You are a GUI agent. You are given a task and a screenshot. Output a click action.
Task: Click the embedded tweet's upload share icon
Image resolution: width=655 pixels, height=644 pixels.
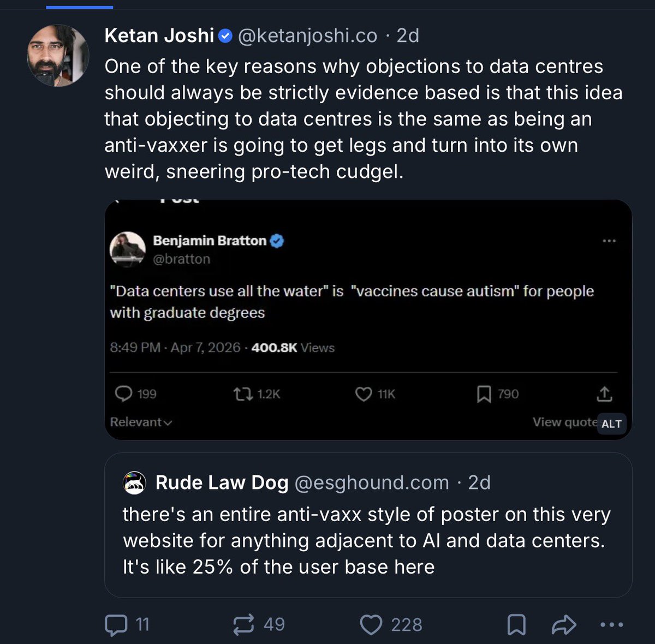604,394
